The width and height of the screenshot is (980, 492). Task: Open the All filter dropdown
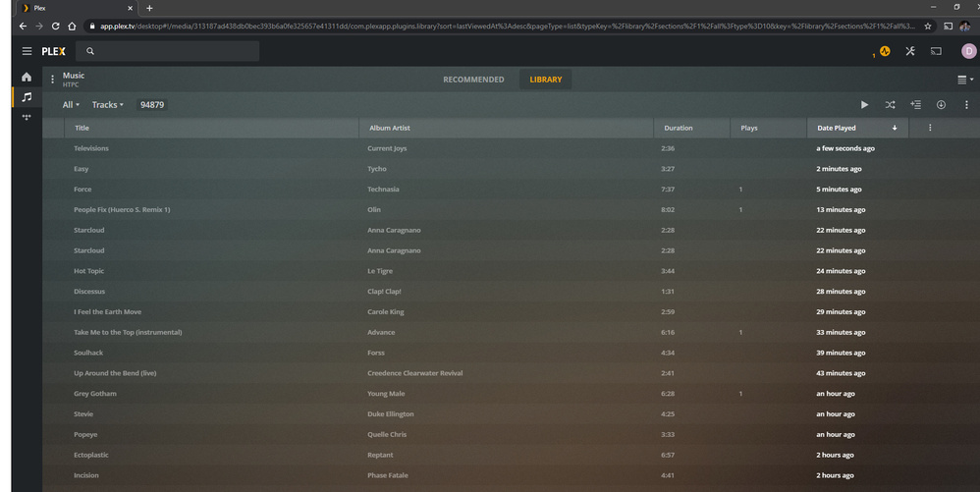tap(71, 104)
